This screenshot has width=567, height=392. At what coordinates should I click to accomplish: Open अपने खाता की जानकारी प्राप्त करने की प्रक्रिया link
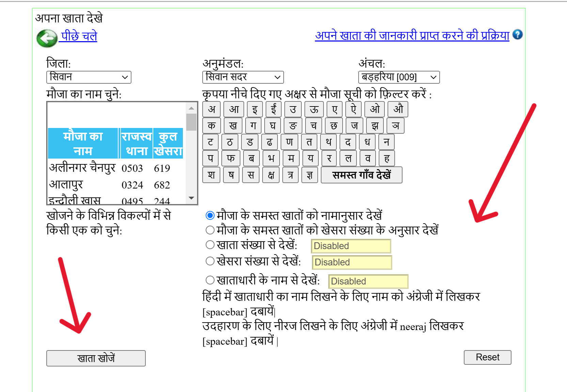pos(412,35)
